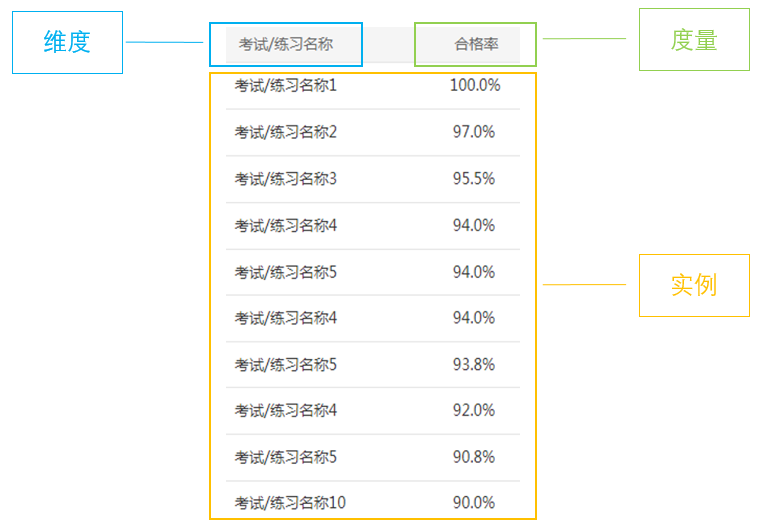Choose the 考试/练习名称3 row entry
The width and height of the screenshot is (766, 531).
[x=285, y=179]
